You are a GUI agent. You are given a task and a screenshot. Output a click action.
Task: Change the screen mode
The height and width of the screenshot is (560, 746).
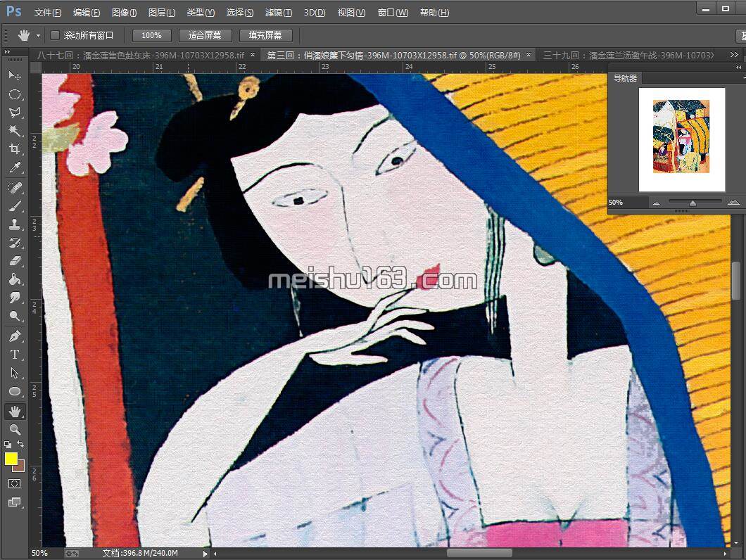pos(15,502)
